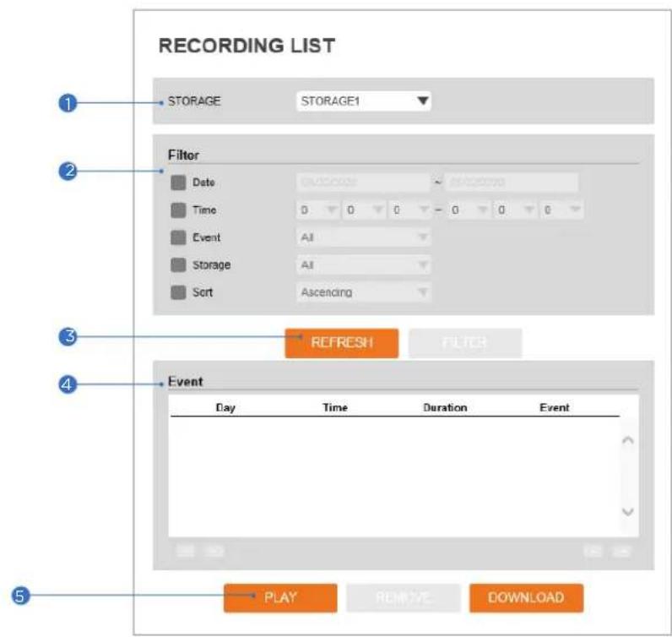
Task: Click the Event column header in the table
Action: tap(554, 407)
